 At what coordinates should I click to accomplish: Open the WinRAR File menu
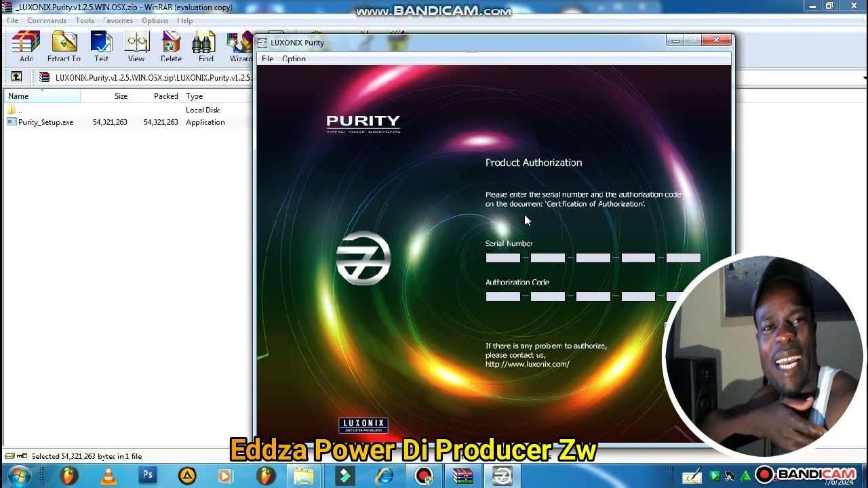(x=13, y=20)
